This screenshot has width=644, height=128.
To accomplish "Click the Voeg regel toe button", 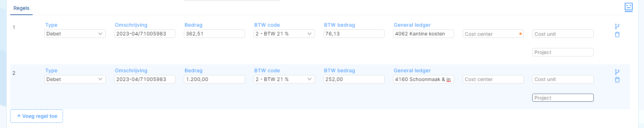I will click(37, 116).
